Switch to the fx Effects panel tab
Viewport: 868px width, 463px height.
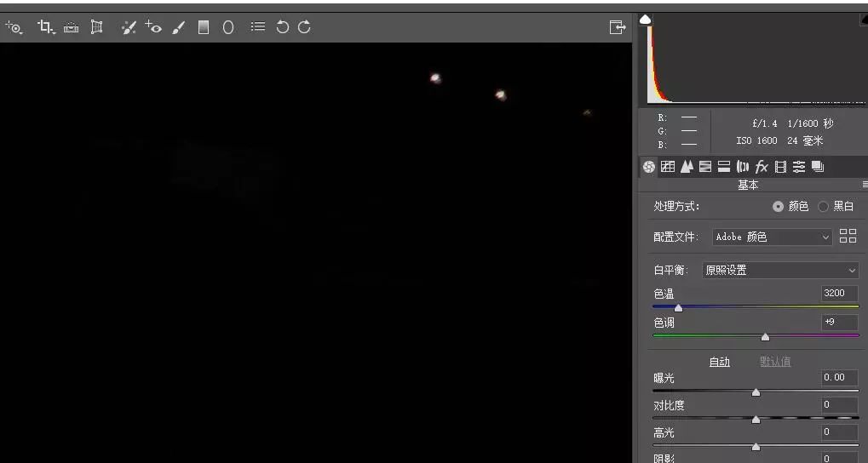(762, 167)
